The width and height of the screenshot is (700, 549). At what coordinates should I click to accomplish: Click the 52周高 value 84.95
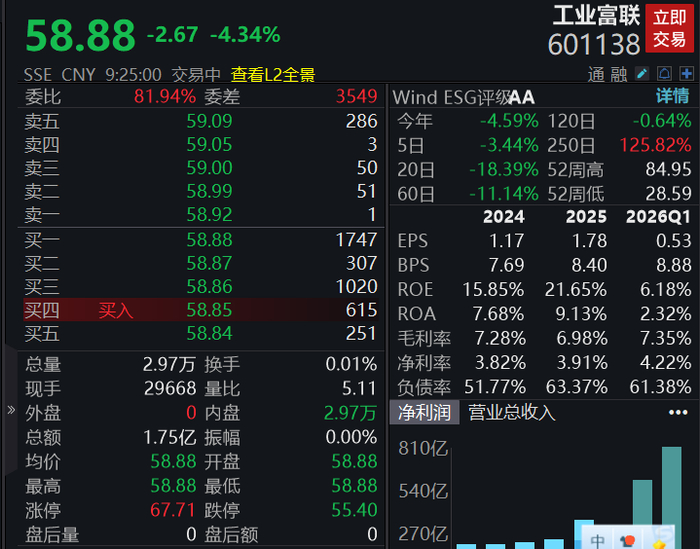(x=668, y=169)
